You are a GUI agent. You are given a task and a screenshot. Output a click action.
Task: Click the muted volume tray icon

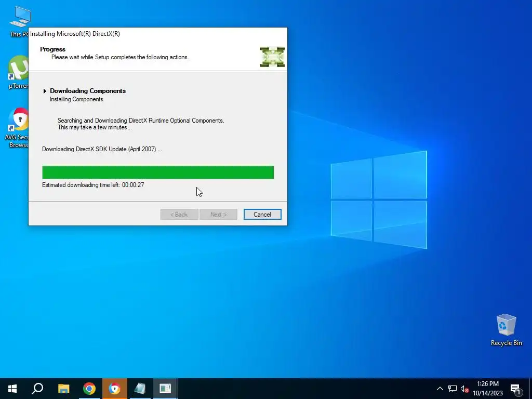pyautogui.click(x=464, y=389)
